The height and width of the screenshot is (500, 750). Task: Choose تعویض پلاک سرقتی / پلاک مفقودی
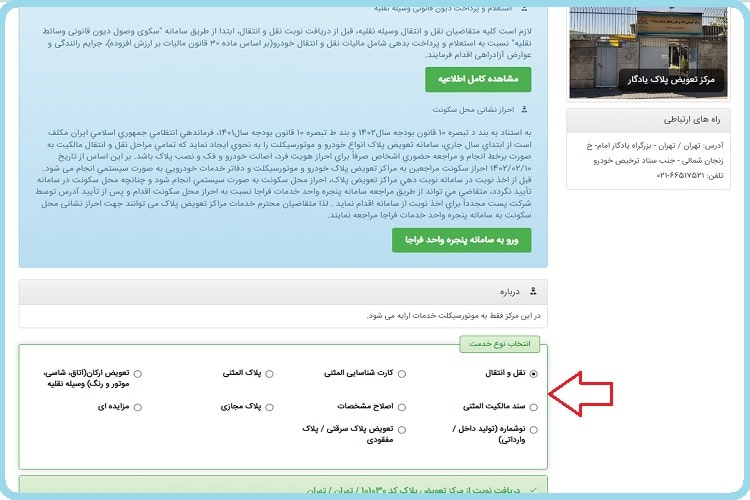pyautogui.click(x=402, y=430)
